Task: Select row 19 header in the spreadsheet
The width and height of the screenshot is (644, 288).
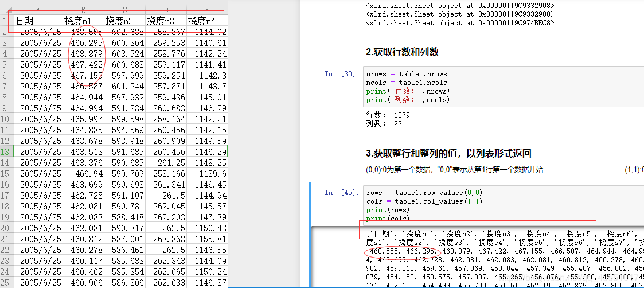Action: [x=6, y=217]
